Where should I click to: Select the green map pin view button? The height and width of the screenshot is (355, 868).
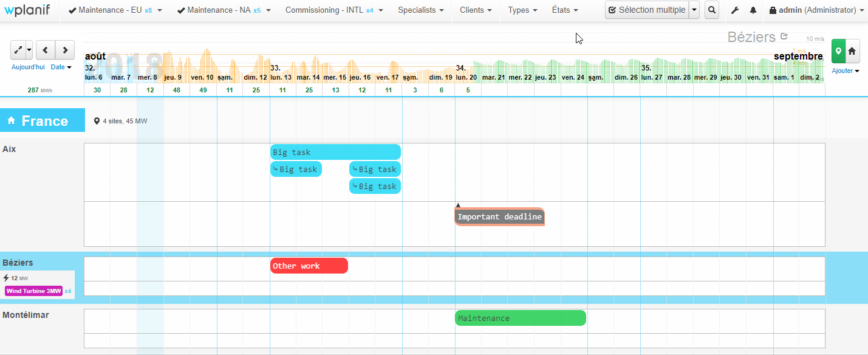pyautogui.click(x=838, y=52)
